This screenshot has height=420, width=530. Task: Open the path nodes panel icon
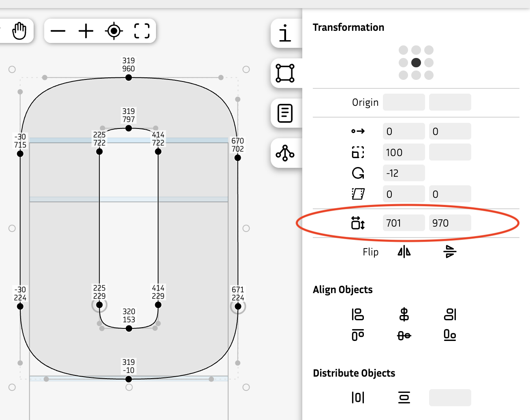[x=286, y=153]
